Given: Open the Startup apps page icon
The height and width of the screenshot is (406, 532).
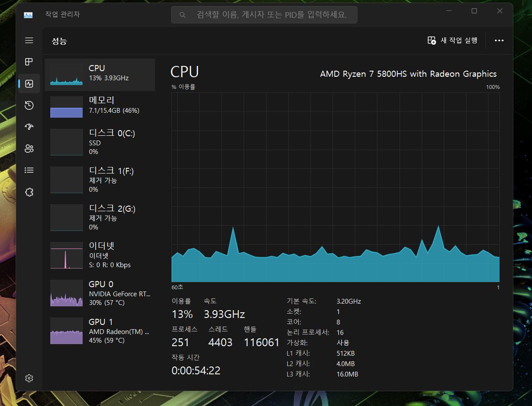Looking at the screenshot, I should coord(29,127).
